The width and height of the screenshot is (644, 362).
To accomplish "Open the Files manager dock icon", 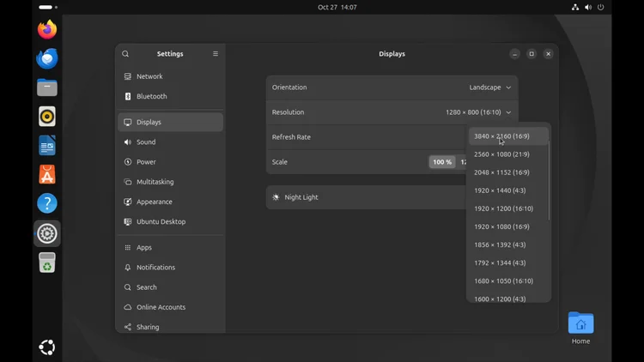I will coord(47,87).
